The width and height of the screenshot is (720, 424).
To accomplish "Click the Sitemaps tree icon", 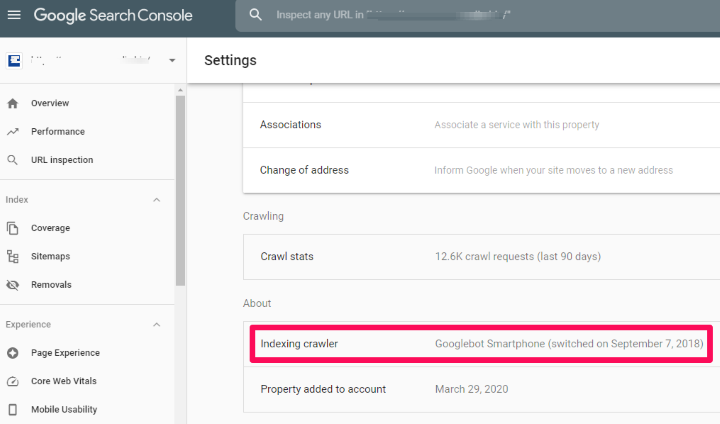I will (x=13, y=256).
